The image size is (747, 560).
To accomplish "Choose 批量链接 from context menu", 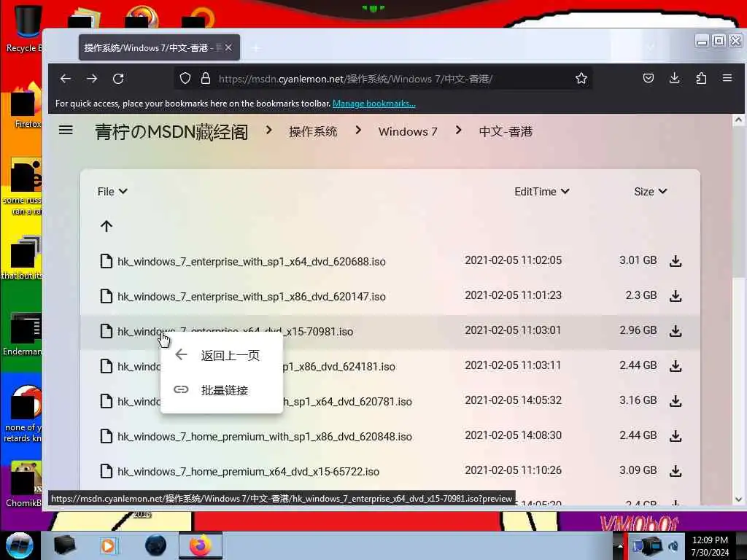I will [x=222, y=390].
